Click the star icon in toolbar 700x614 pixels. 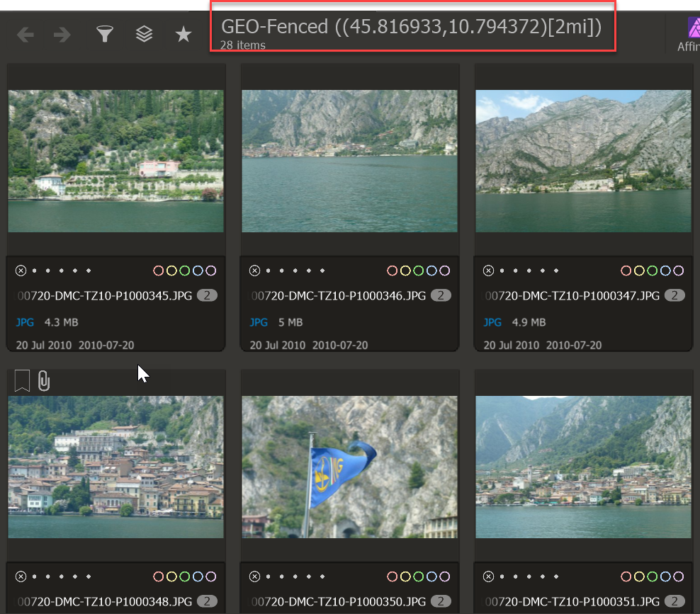coord(183,34)
